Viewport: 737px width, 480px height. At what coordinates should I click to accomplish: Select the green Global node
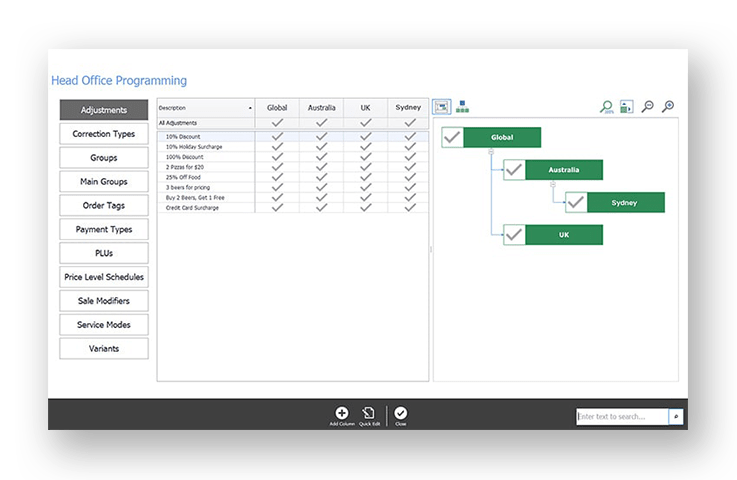[x=502, y=137]
